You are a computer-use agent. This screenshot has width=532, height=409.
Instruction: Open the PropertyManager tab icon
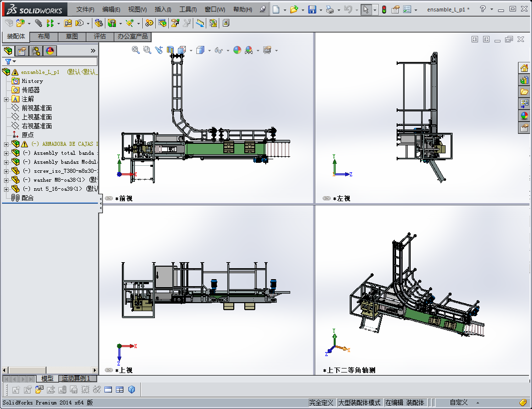coord(22,51)
